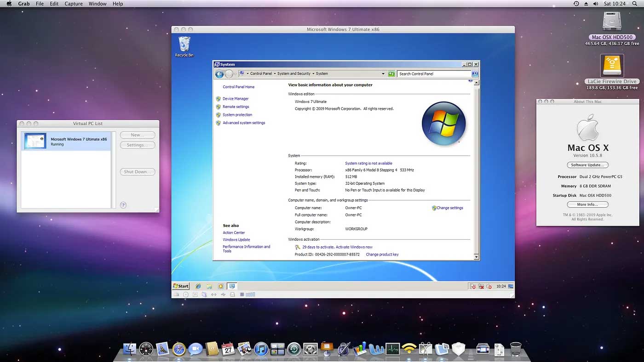
Task: Open the Capture menu in menu bar
Action: (x=74, y=4)
